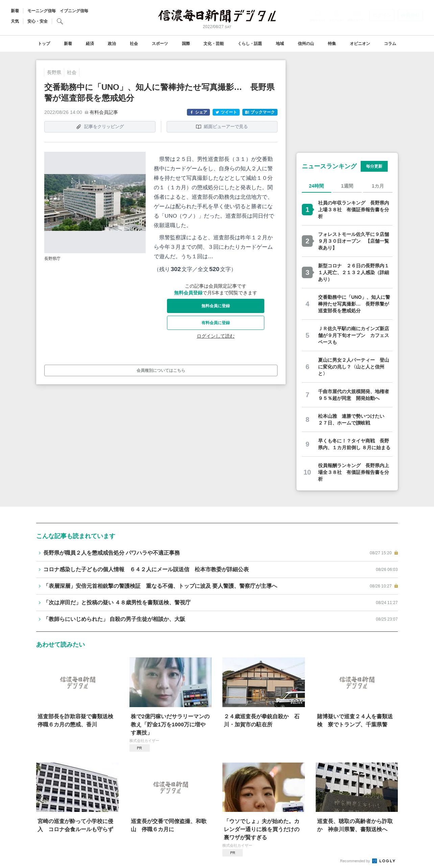Open the 長野県庁 building photo
This screenshot has height=868, width=434.
[95, 202]
